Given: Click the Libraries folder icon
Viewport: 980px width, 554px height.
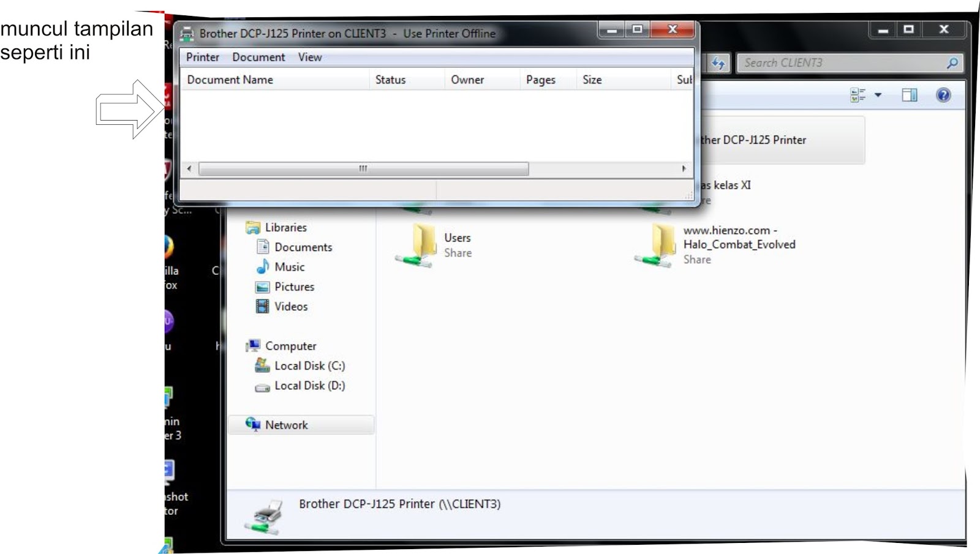Looking at the screenshot, I should [253, 228].
